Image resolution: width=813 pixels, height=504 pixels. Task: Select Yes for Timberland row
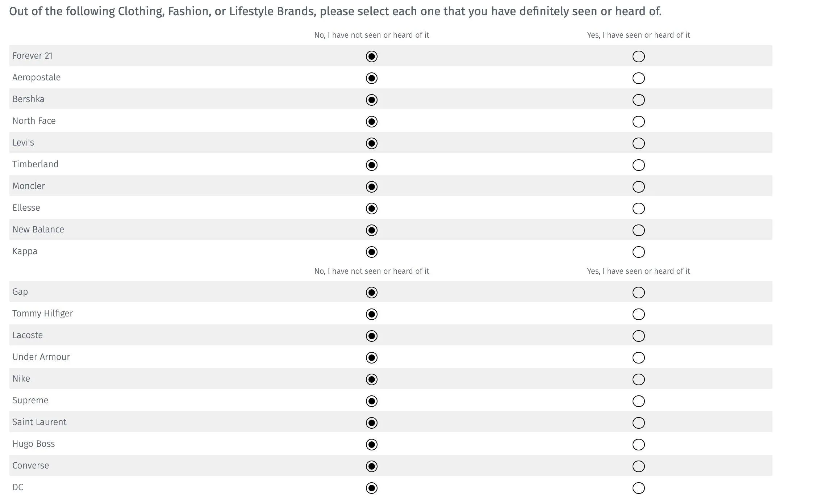pyautogui.click(x=638, y=165)
